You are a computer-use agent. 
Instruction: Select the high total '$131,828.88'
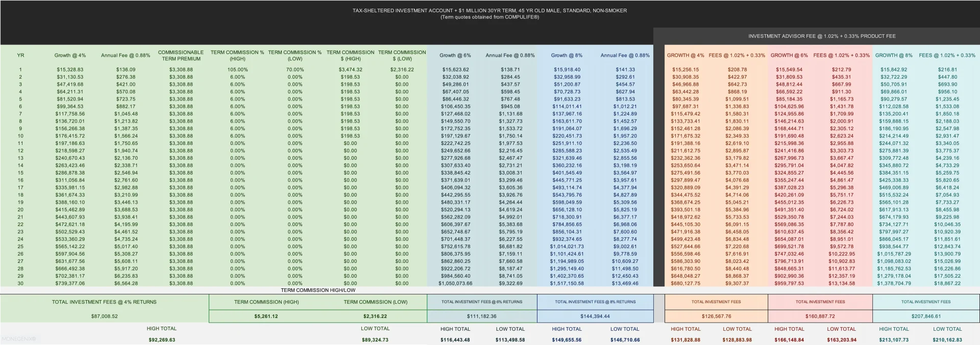[x=685, y=340]
